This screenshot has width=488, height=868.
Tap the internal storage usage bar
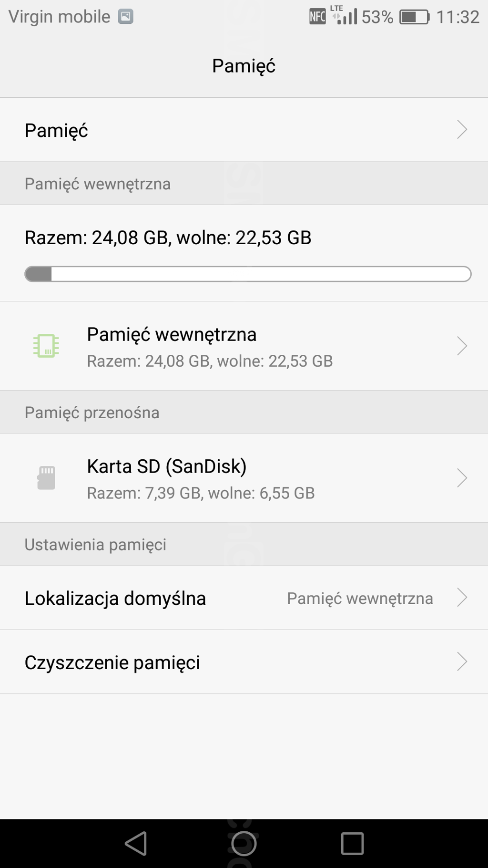pos(248,274)
